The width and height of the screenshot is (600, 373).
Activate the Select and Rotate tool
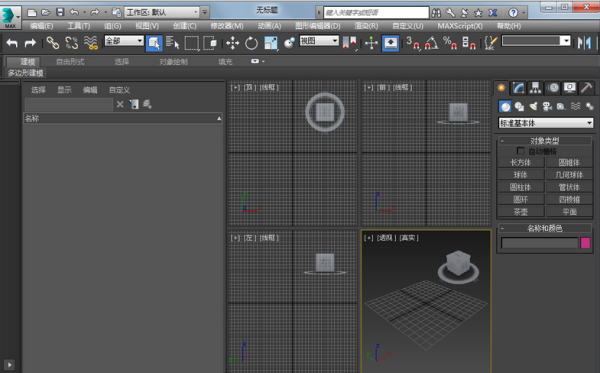(251, 43)
